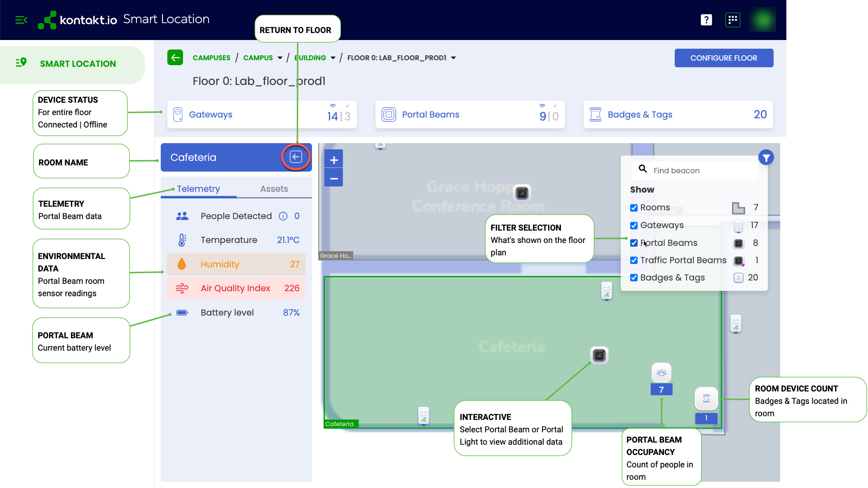
Task: Click the green back arrow beside Campuses
Action: tap(175, 58)
